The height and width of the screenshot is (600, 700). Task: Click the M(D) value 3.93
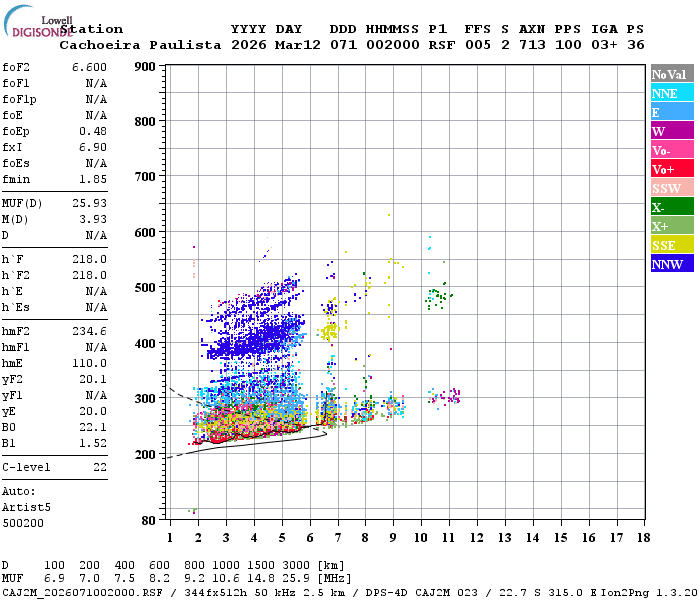click(93, 220)
